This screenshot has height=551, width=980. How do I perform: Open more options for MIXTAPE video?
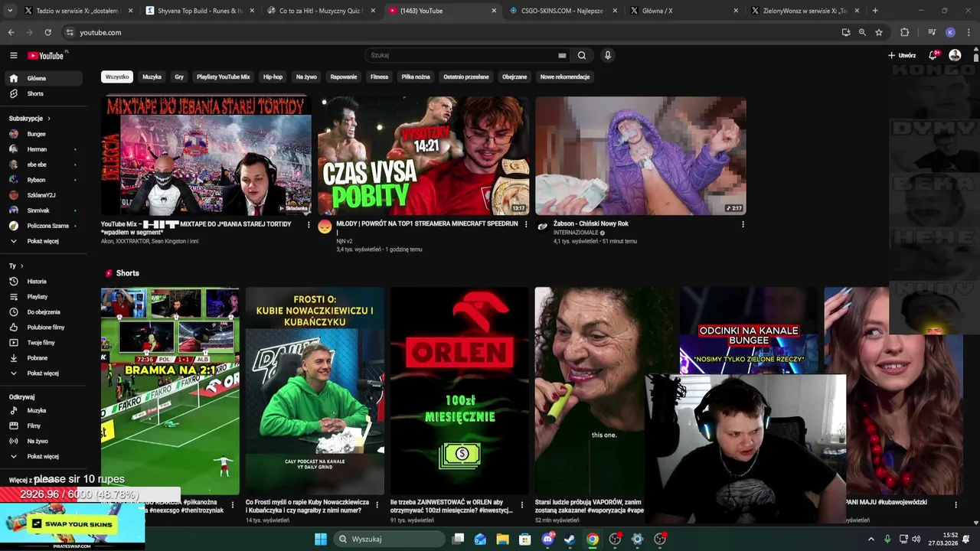coord(309,224)
